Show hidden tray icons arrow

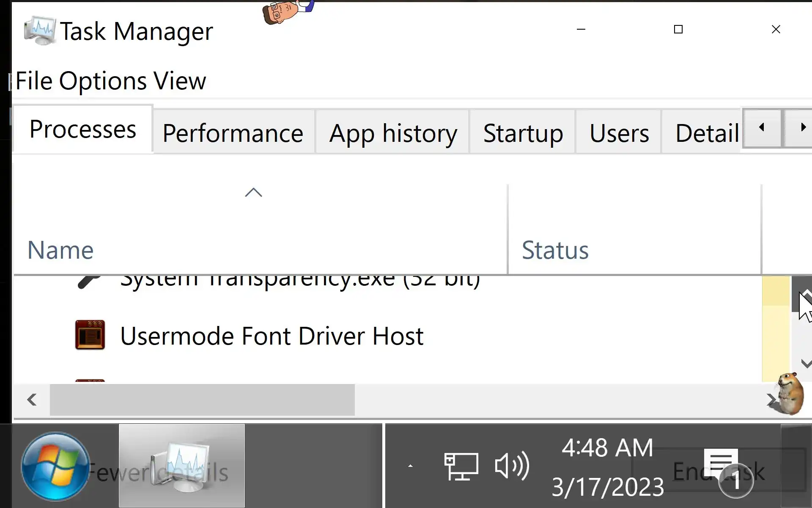[410, 466]
